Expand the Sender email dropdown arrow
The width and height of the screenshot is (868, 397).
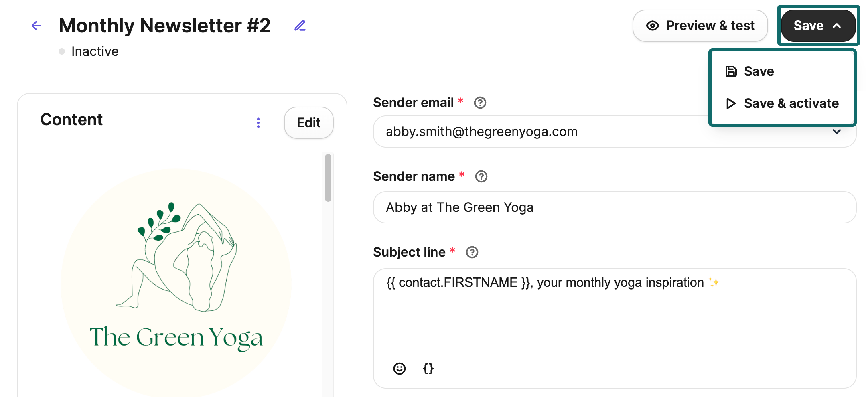836,132
